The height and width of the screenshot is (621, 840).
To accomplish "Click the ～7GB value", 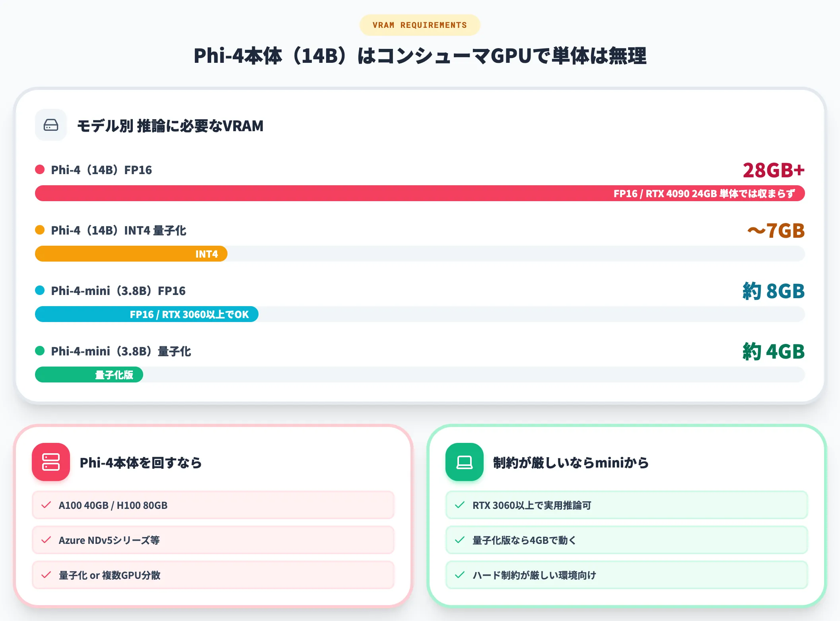I will click(x=776, y=231).
